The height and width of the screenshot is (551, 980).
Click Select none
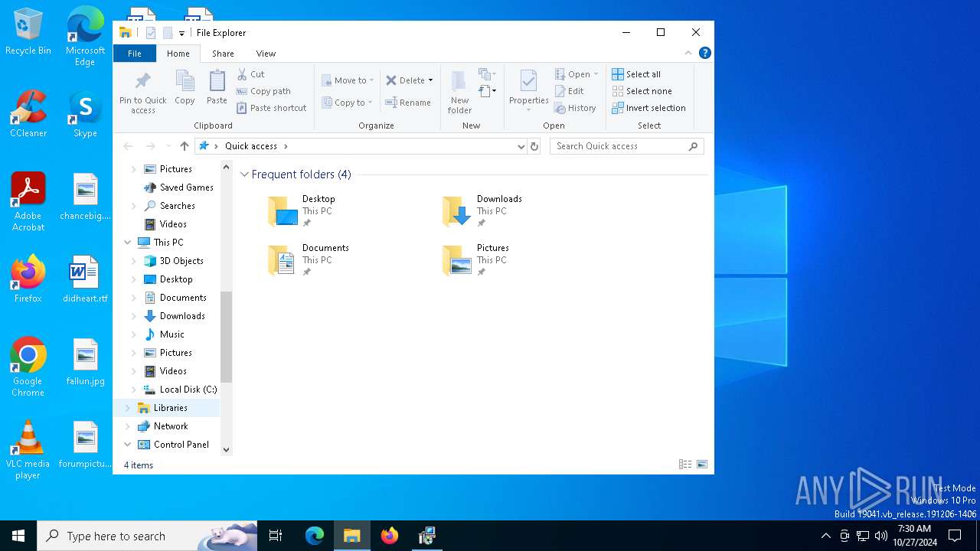[x=642, y=91]
